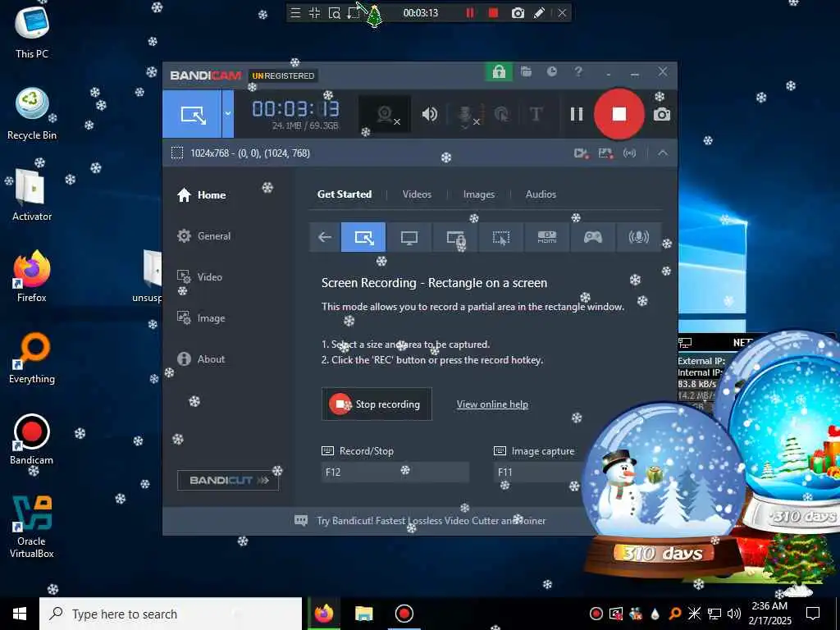This screenshot has height=630, width=840.
Task: Open the scheduled recording clock icon
Action: 552,72
